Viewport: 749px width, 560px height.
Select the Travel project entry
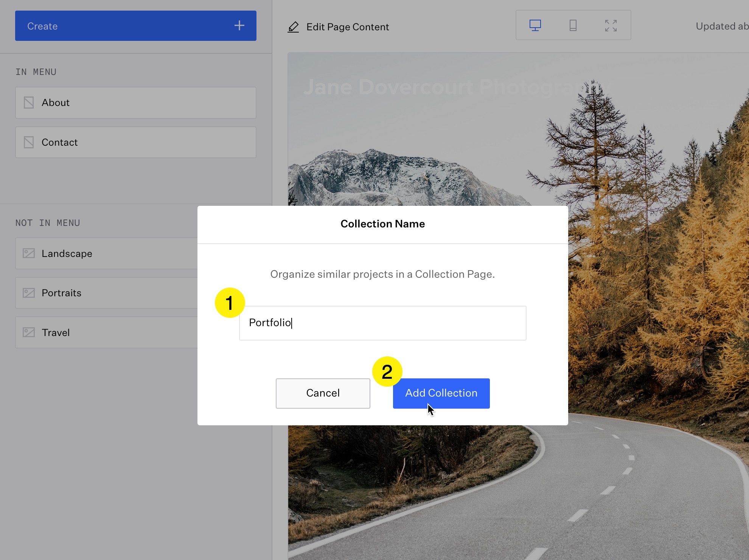coord(106,332)
